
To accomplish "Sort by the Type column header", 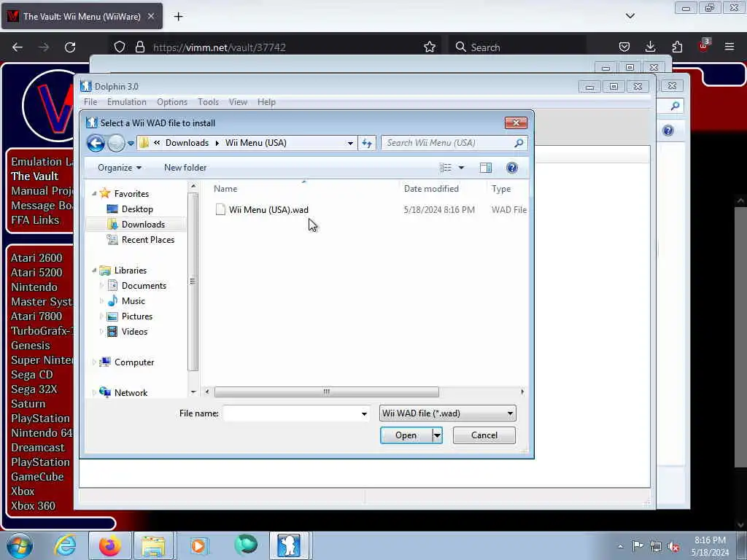I will [501, 189].
